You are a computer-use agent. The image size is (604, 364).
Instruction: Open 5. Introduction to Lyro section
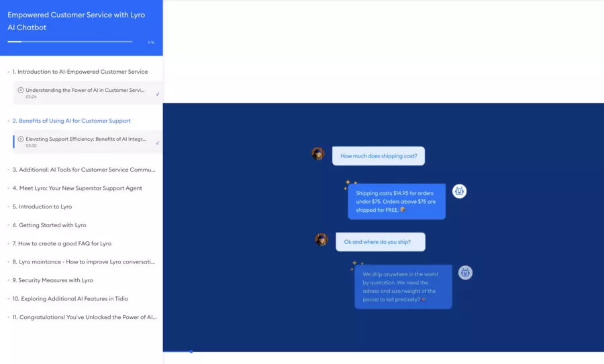click(42, 206)
